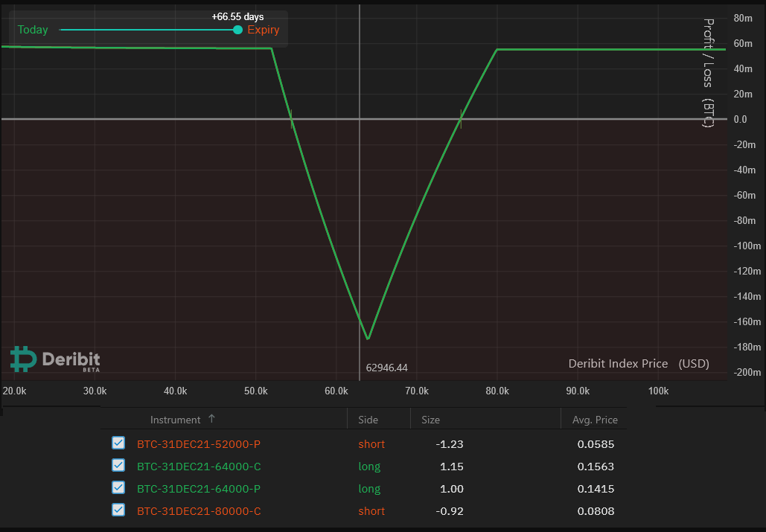
Task: Click the Deribit logo icon
Action: (x=23, y=359)
